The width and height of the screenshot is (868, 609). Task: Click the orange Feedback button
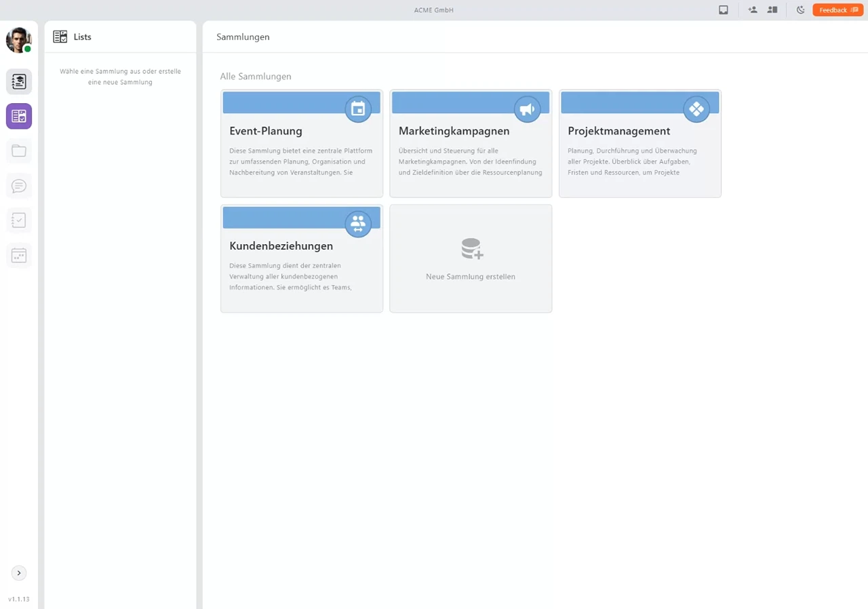click(x=837, y=10)
